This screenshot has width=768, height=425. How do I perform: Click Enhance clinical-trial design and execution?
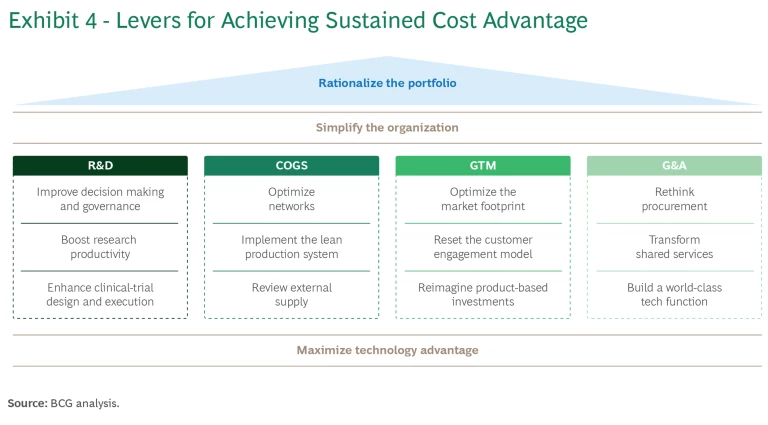point(100,294)
